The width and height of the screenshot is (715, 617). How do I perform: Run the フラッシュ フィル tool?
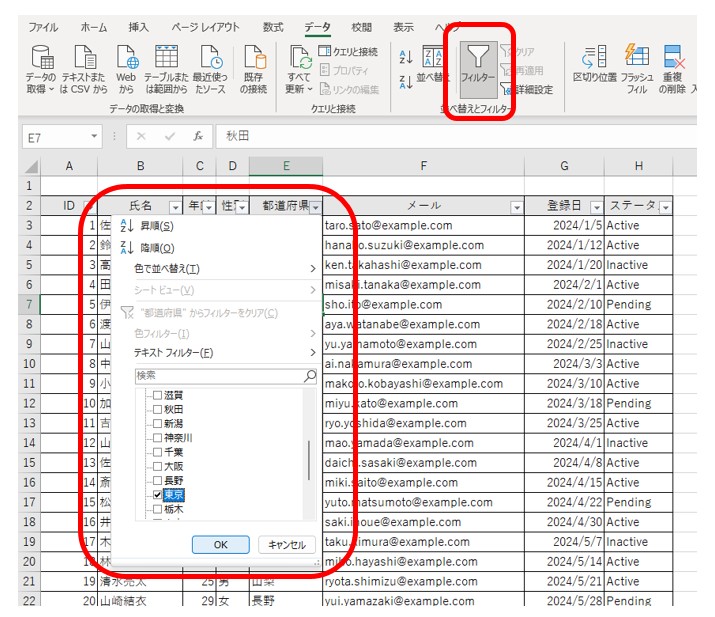click(637, 69)
